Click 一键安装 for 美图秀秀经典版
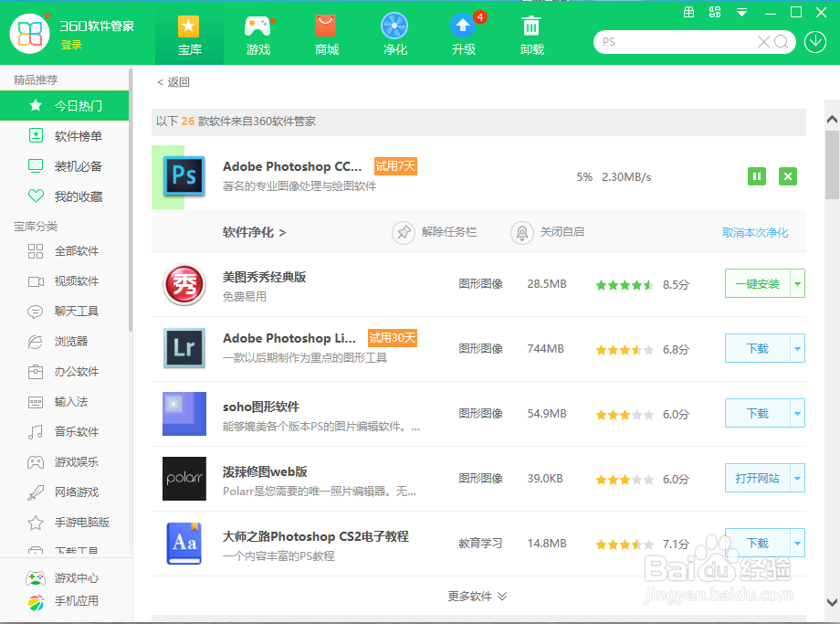840x624 pixels. click(758, 283)
